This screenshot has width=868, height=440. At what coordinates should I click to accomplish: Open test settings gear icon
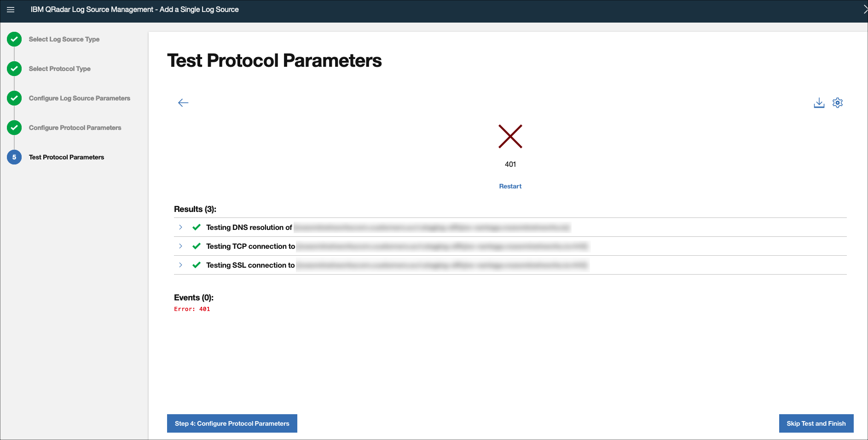[x=838, y=103]
